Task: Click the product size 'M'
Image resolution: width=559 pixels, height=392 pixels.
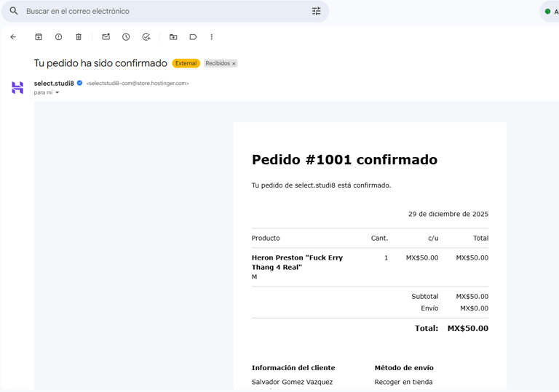Action: pyautogui.click(x=254, y=277)
